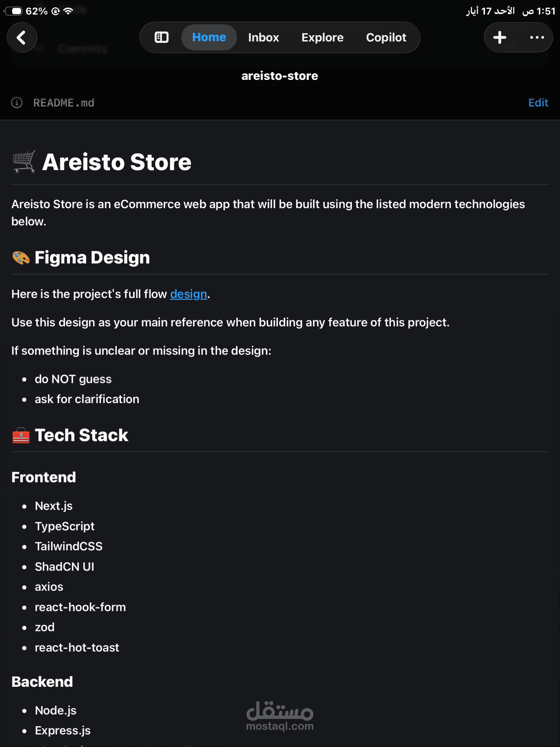Tap the back chevron button
Screen dimensions: 560x747
coord(22,37)
